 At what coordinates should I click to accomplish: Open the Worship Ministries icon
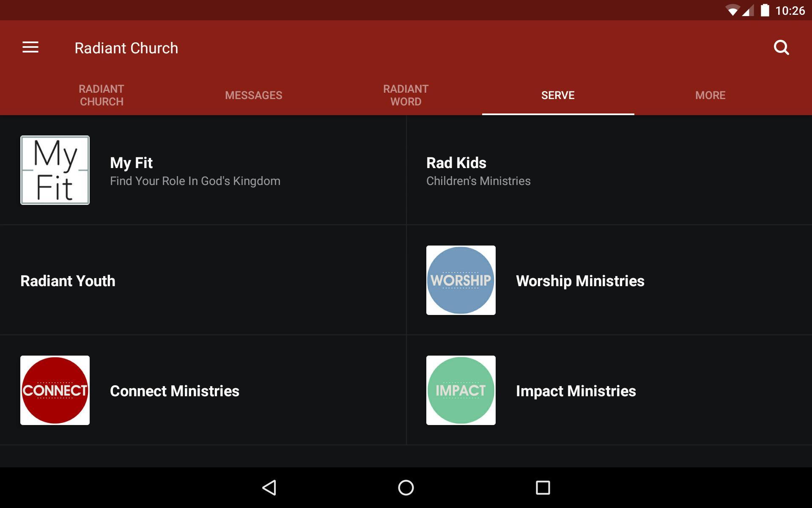(461, 280)
